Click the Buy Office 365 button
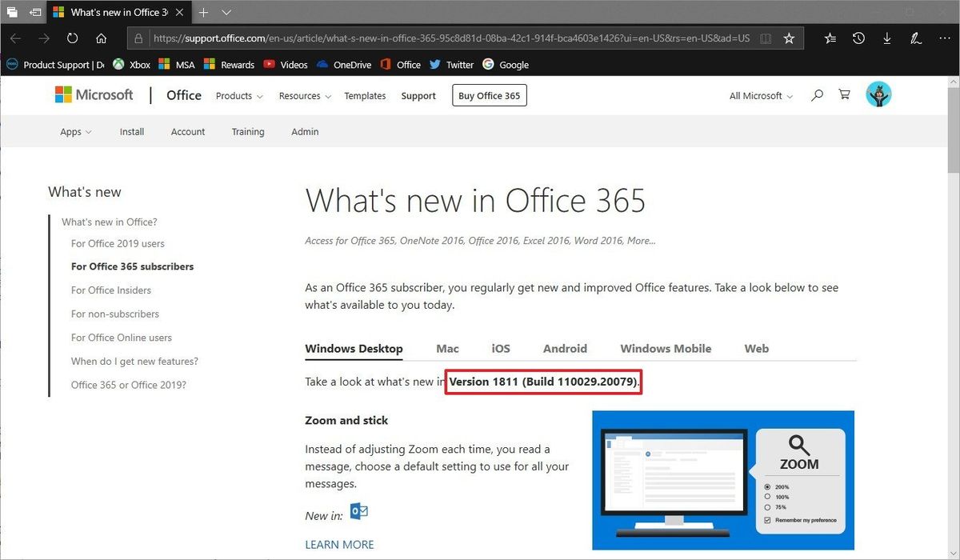The image size is (960, 560). point(489,94)
